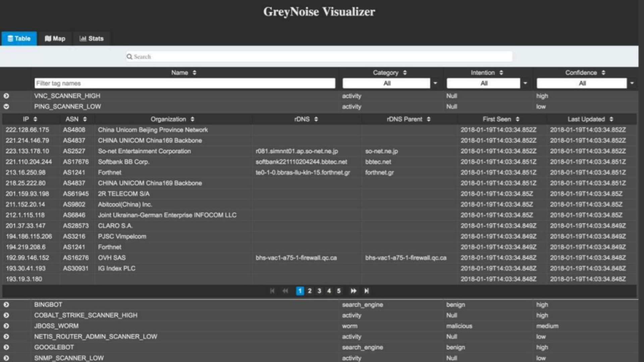Click rDNS r081.simnnt01.ap.so-net.ne.jp
This screenshot has height=362, width=644.
pos(297,151)
